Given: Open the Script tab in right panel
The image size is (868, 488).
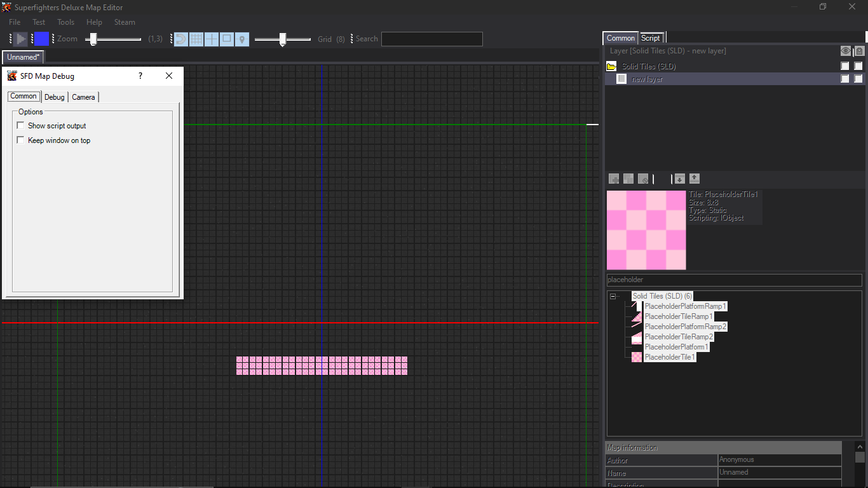Looking at the screenshot, I should click(650, 38).
